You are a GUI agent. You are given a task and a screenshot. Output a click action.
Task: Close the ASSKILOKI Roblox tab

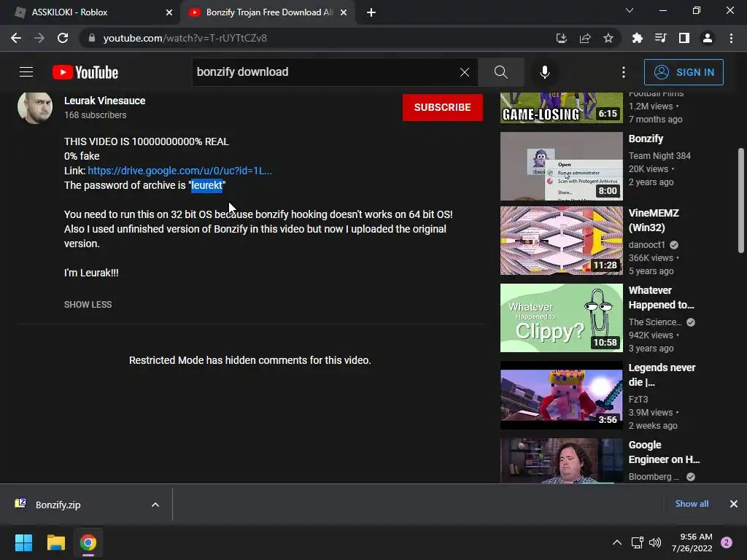169,12
